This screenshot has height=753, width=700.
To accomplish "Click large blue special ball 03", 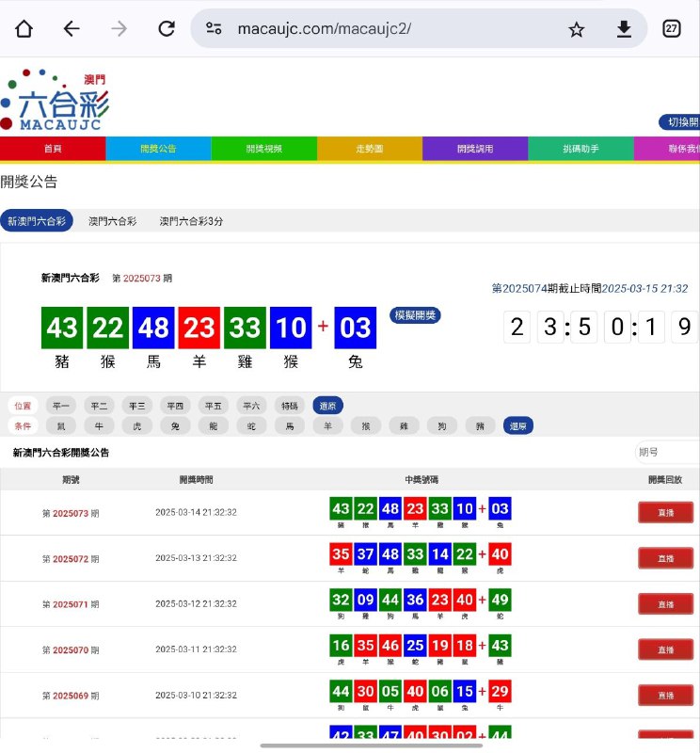I will 356,328.
